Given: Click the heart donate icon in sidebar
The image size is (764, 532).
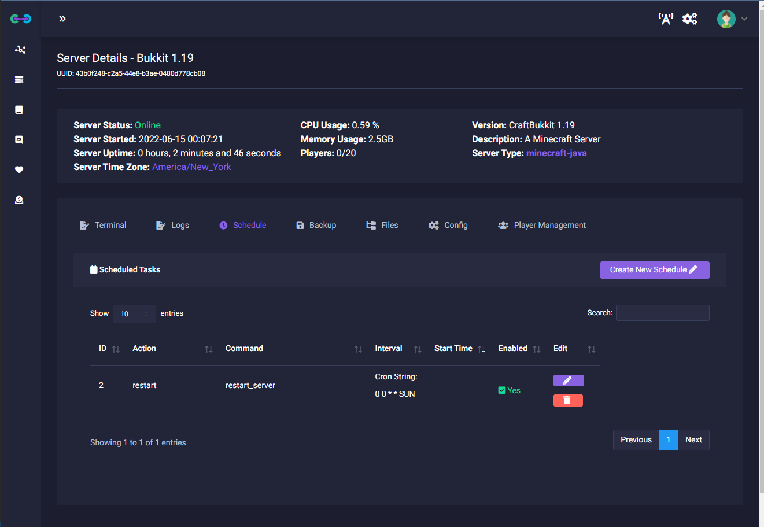Looking at the screenshot, I should pyautogui.click(x=19, y=170).
